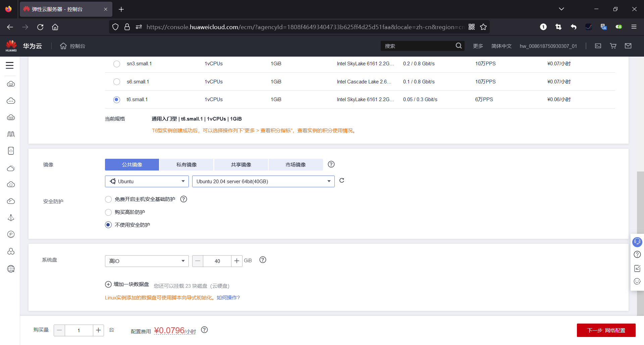Open the browser tab list chevron

coord(561,9)
